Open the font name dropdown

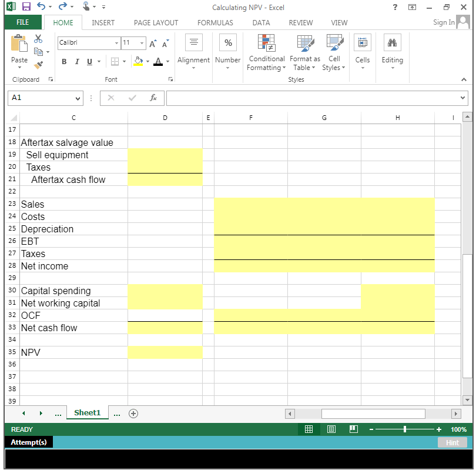pos(116,43)
